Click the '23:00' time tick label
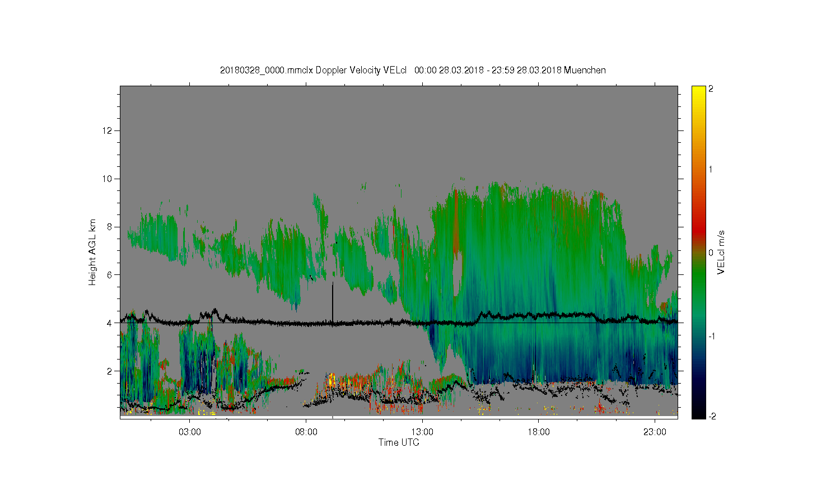Viewport: 840px width, 504px height. click(655, 432)
